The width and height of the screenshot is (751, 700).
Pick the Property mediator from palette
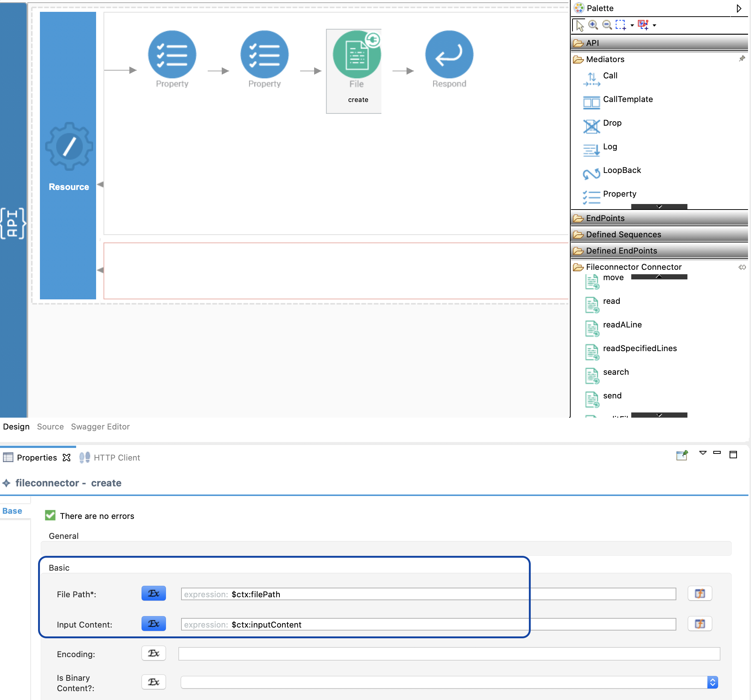click(x=610, y=197)
